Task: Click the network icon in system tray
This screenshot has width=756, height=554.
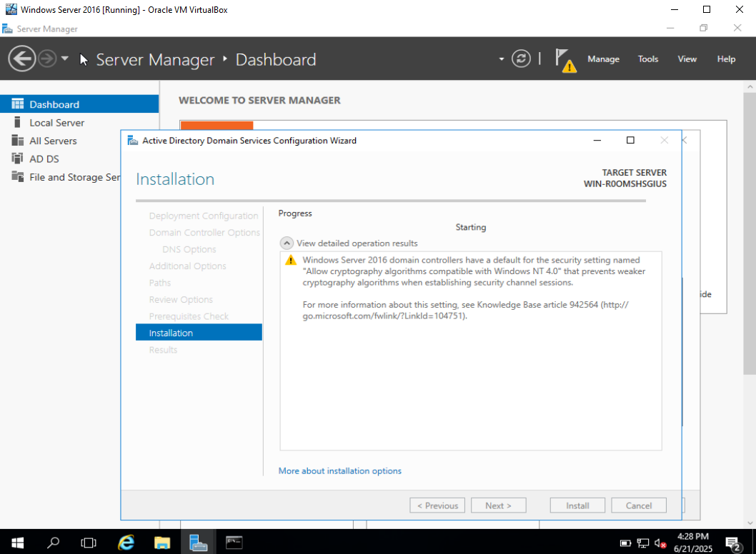Action: (x=642, y=543)
